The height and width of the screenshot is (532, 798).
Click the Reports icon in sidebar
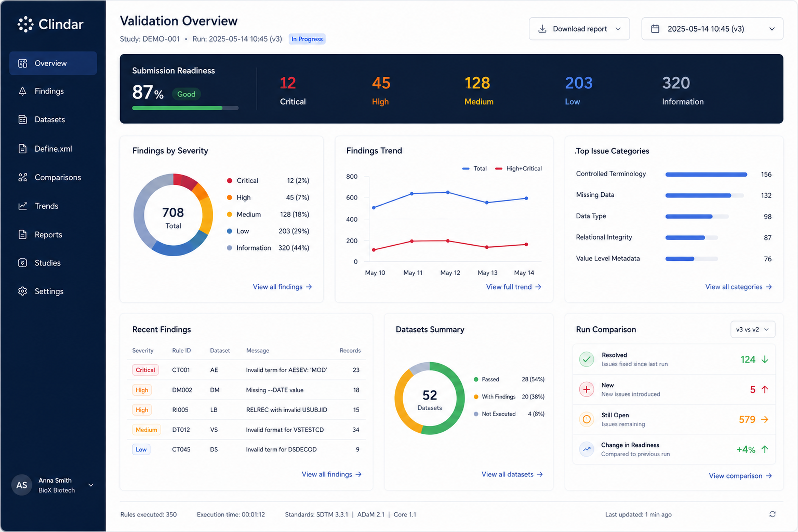click(x=22, y=235)
